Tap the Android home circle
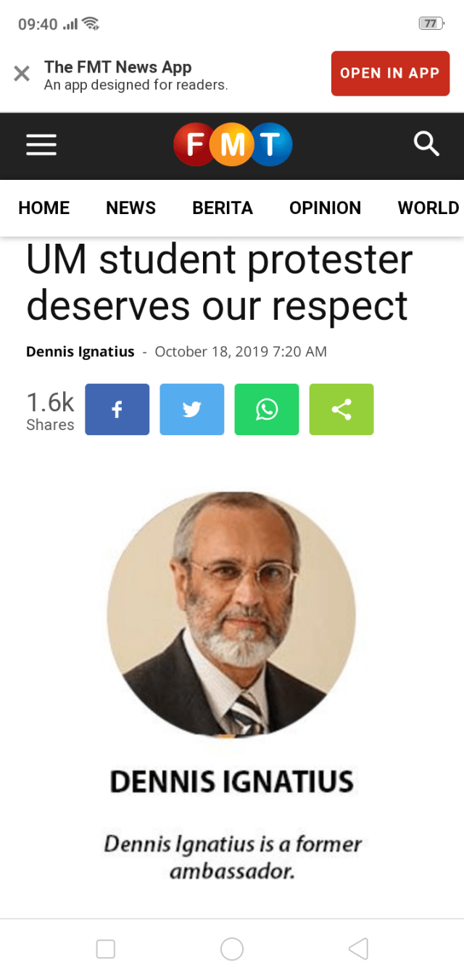 (232, 948)
